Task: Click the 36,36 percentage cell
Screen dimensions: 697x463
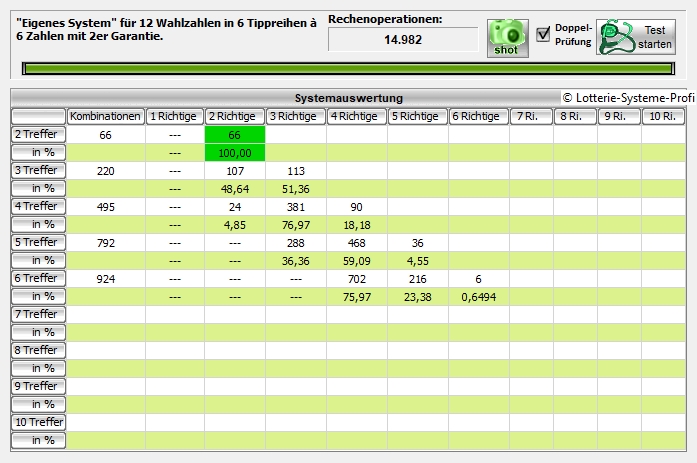Action: (x=296, y=261)
